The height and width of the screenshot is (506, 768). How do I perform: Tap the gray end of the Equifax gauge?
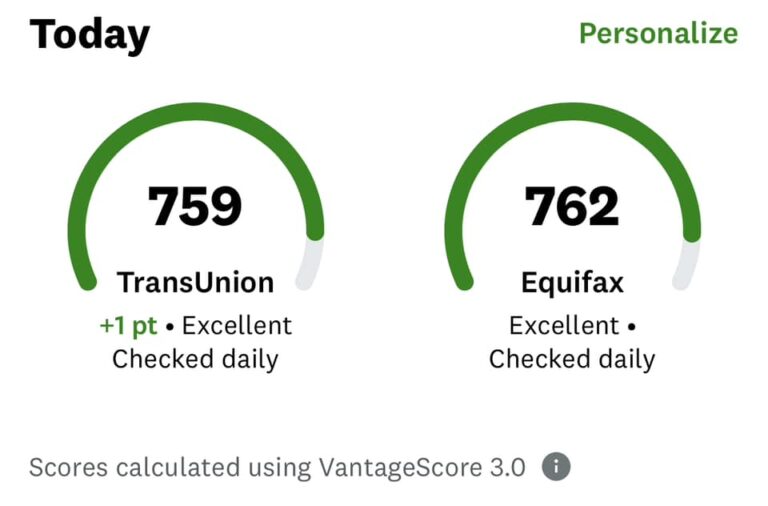click(688, 265)
